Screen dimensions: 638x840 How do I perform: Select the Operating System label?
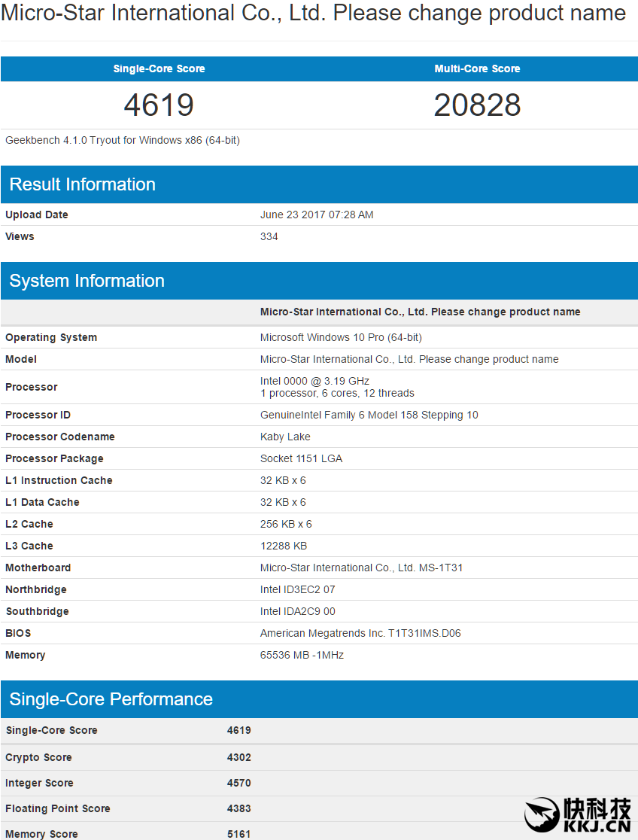coord(51,337)
